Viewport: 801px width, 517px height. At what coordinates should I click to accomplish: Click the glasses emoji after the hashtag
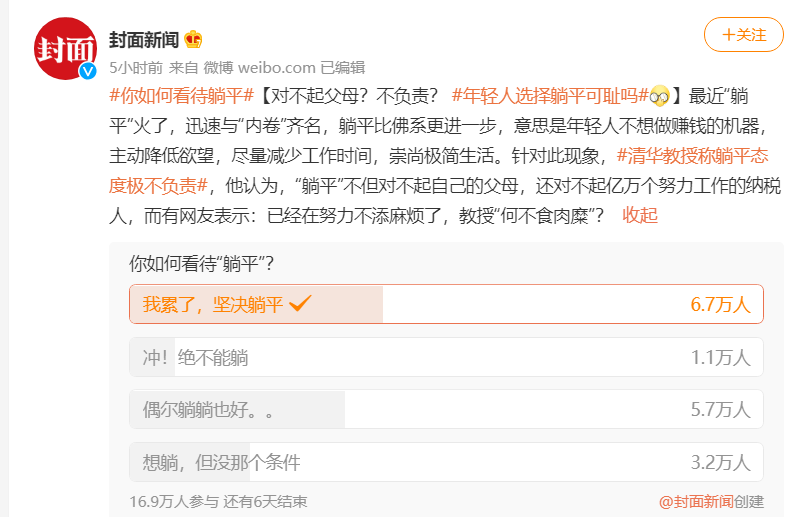click(x=659, y=96)
